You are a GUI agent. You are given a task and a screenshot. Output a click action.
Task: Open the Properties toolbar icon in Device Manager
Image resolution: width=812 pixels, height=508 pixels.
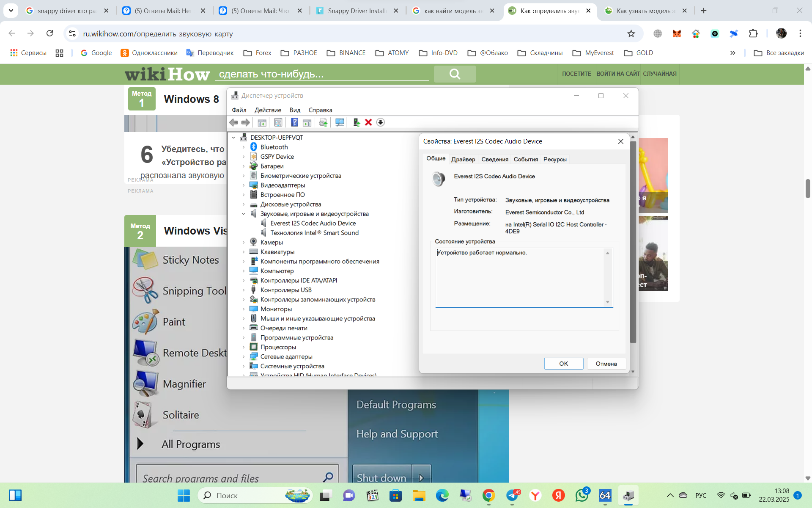(x=278, y=122)
